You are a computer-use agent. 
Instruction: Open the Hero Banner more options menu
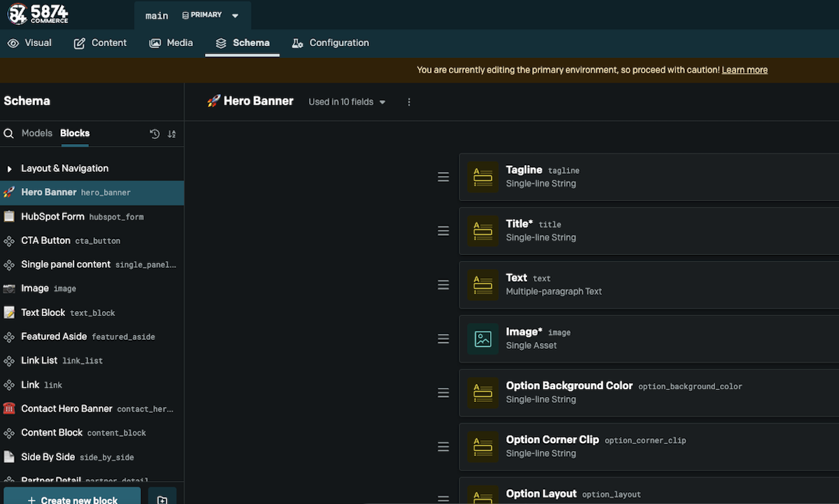(x=409, y=102)
